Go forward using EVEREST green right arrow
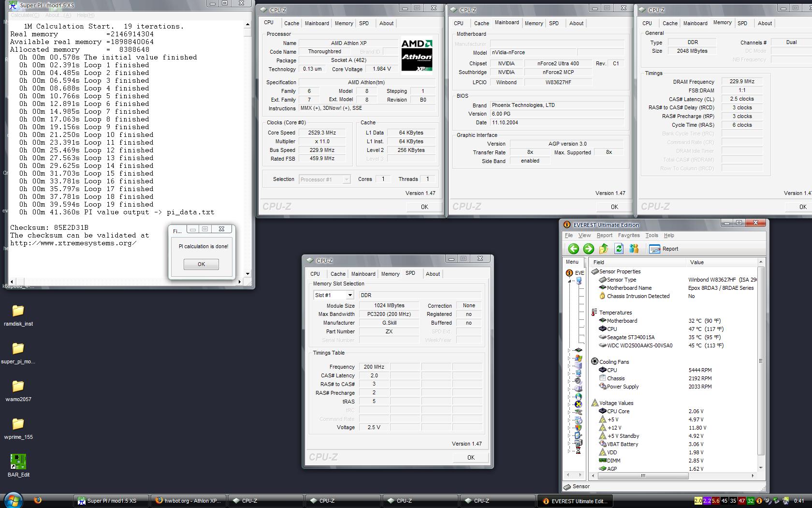Viewport: 812px width, 508px height. pyautogui.click(x=588, y=249)
